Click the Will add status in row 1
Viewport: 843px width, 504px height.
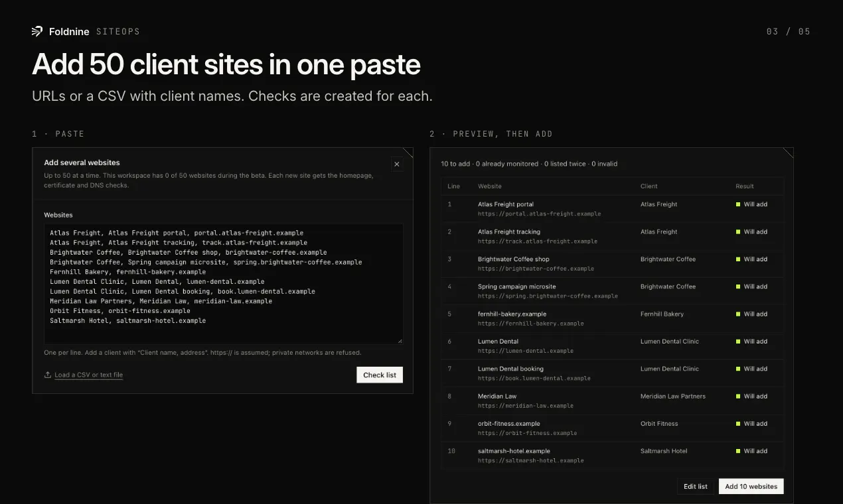pos(751,204)
